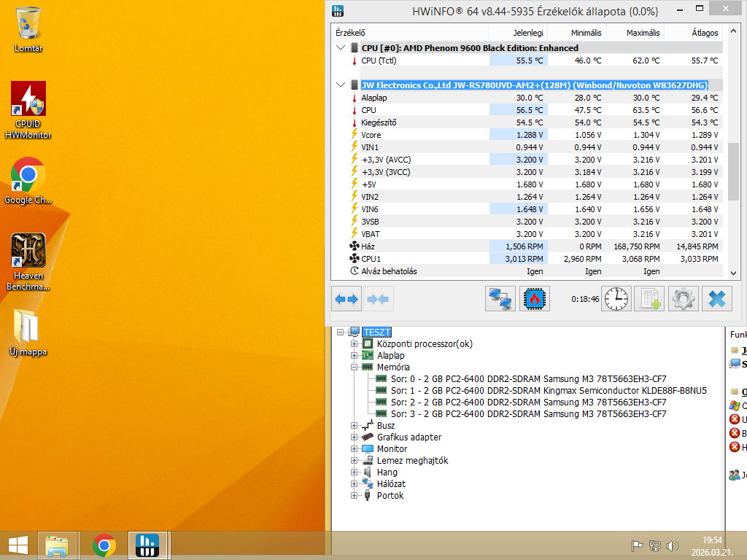Open Chrome from the taskbar
Image resolution: width=747 pixels, height=560 pixels.
point(104,545)
